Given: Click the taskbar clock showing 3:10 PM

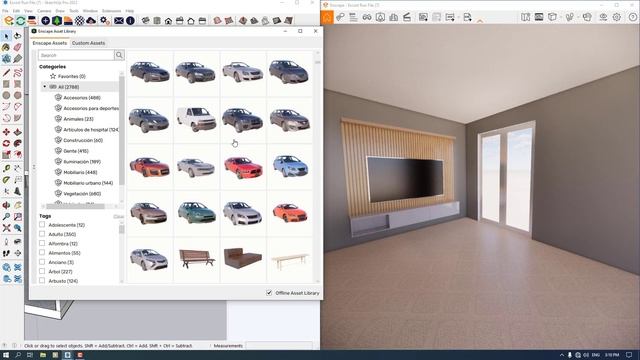Looking at the screenshot, I should (x=612, y=355).
